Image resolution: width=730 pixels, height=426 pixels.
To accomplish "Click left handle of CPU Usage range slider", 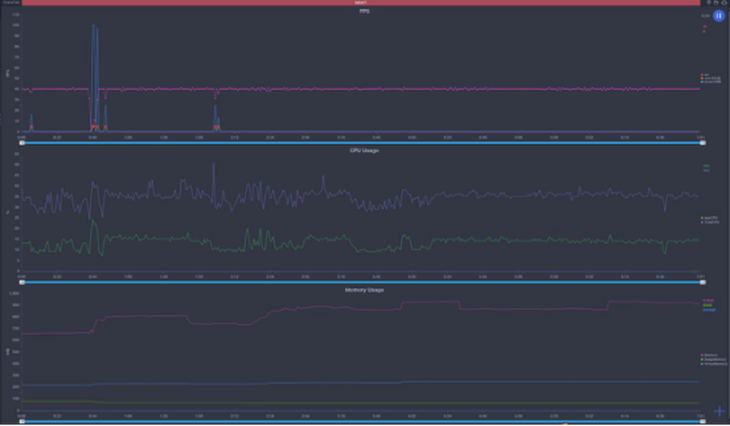I will pyautogui.click(x=21, y=281).
